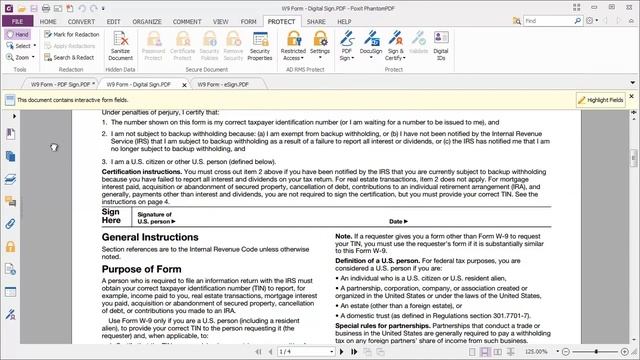Switch to W9 Form - PDF Sign.PDF tab
This screenshot has height=360, width=640.
(x=60, y=84)
